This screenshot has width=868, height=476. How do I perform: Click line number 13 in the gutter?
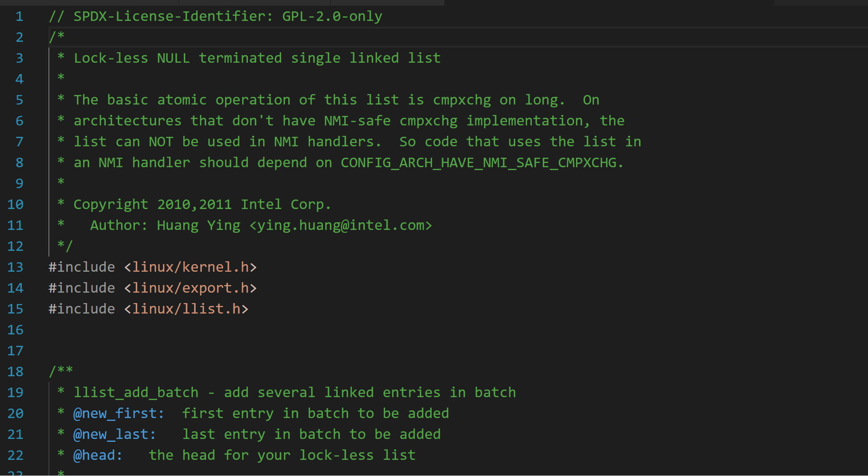[x=15, y=267]
